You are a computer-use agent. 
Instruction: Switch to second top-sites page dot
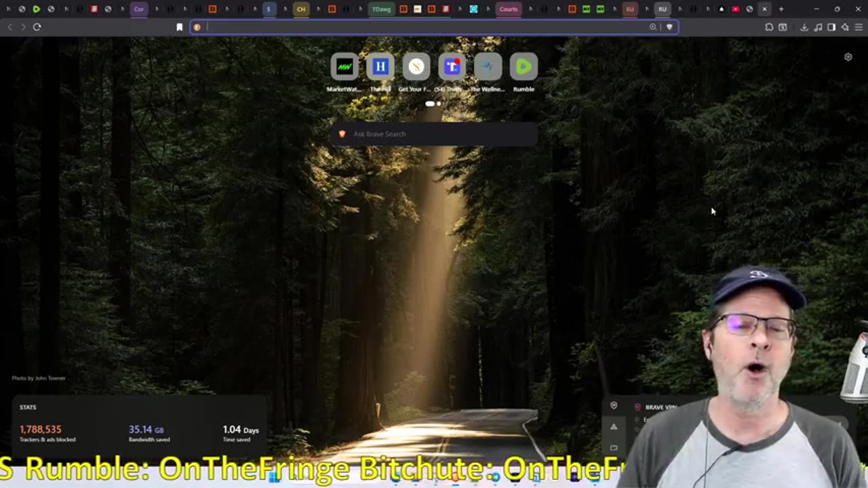439,104
